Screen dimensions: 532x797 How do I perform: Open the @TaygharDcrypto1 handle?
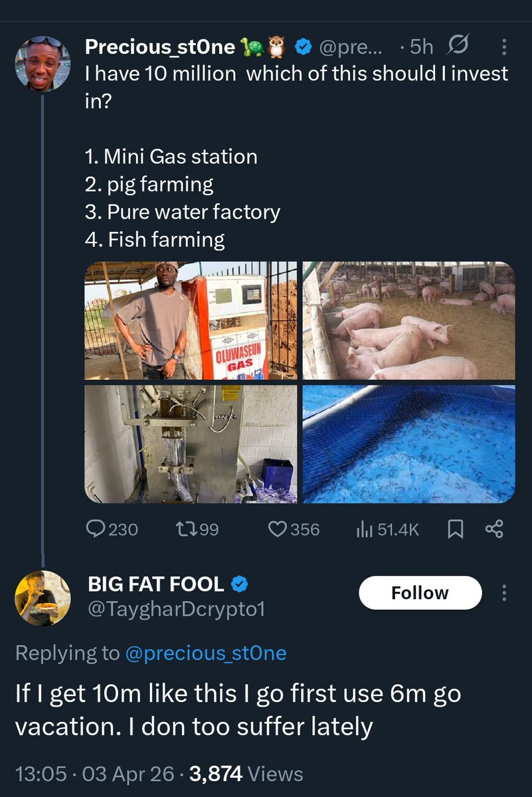[x=177, y=608]
